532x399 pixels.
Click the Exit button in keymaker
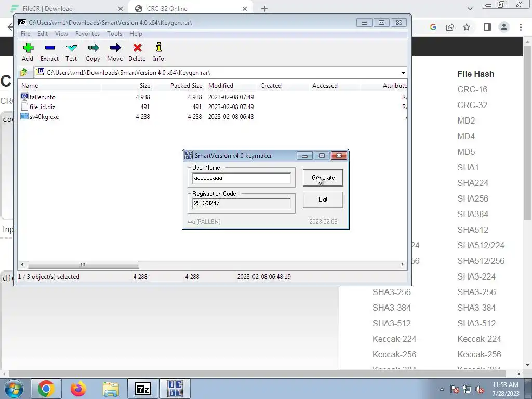coord(323,199)
